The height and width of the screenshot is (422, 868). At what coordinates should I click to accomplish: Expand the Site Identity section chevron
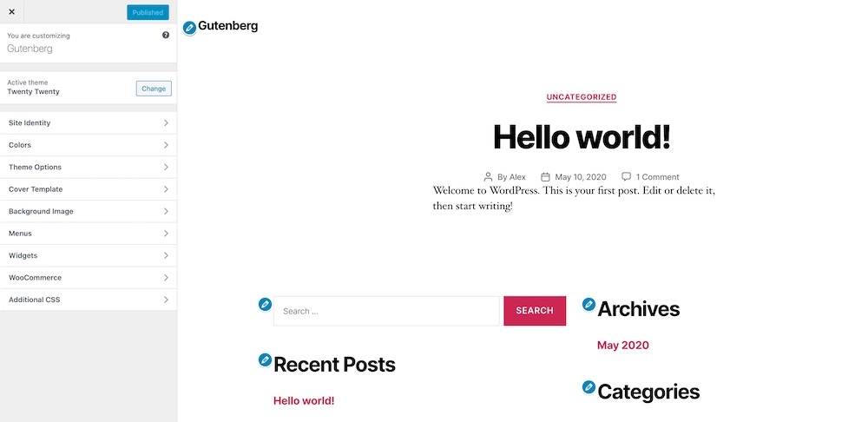click(166, 123)
